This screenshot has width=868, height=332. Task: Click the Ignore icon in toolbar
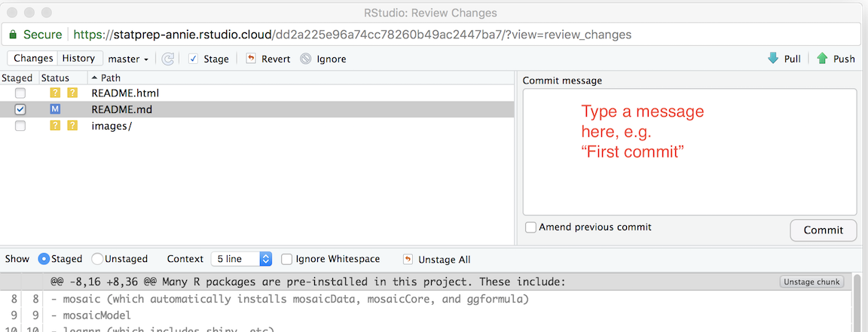point(305,59)
